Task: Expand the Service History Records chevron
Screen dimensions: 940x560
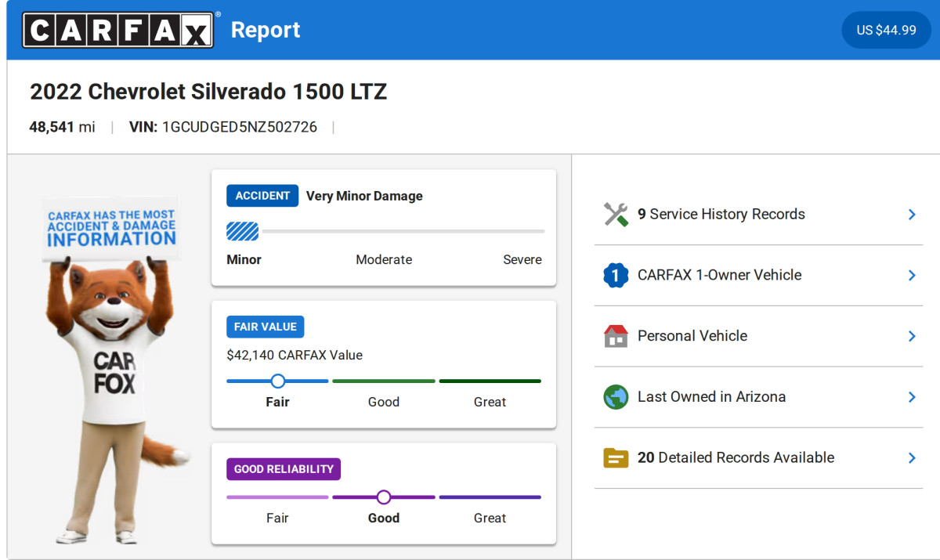Action: 912,215
